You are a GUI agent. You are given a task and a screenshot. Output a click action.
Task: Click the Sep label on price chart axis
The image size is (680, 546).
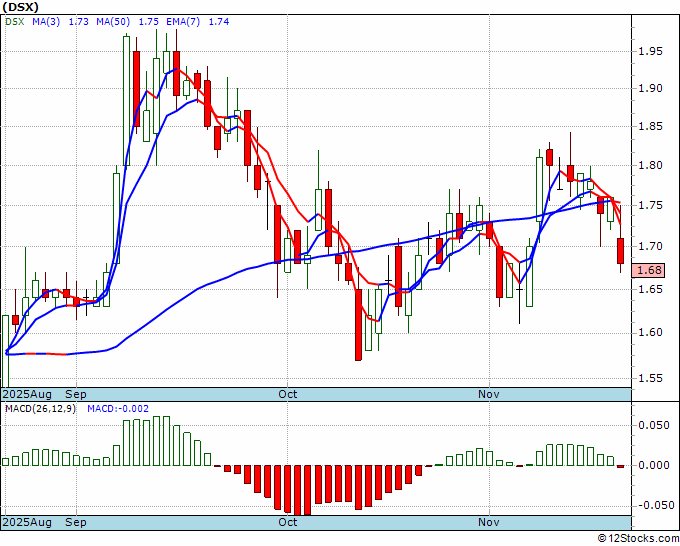pyautogui.click(x=76, y=394)
